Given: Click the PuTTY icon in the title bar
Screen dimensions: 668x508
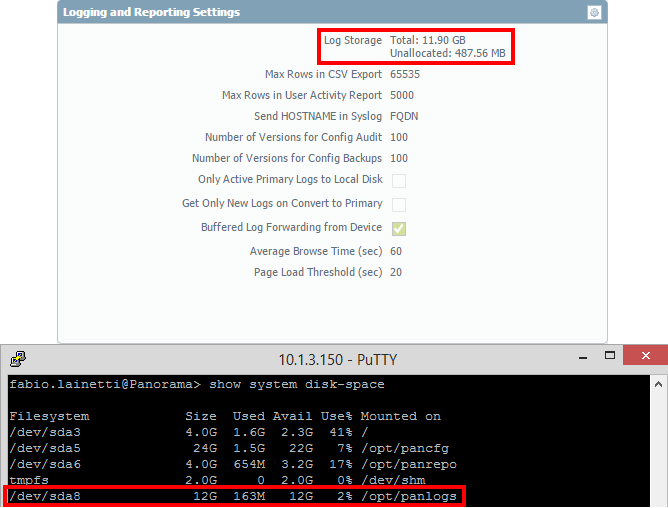Looking at the screenshot, I should (x=17, y=359).
